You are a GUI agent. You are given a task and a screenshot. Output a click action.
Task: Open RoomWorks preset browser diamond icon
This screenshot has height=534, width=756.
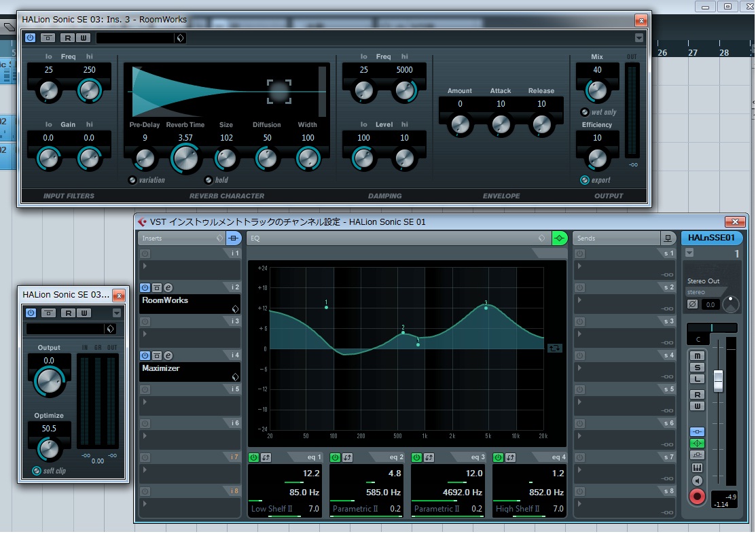coord(180,38)
